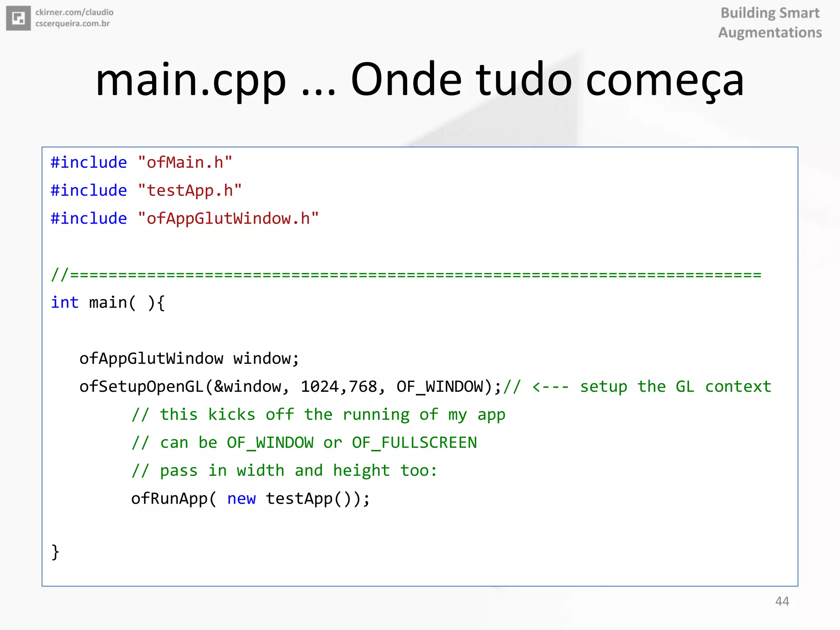Click the closing brace of main
Viewport: 840px width, 630px height.
[x=55, y=552]
